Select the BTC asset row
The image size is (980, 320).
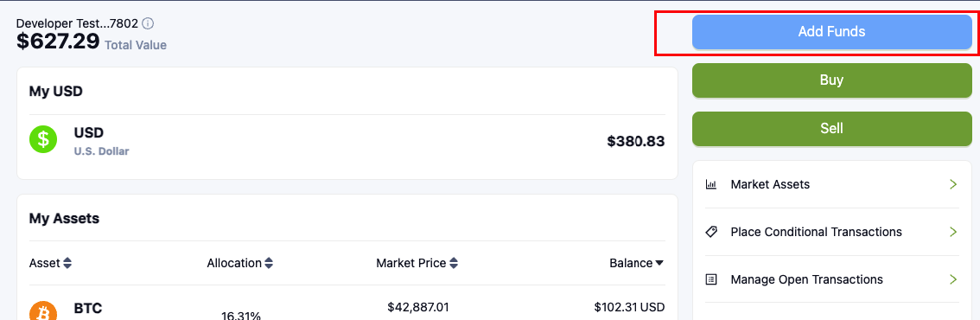pyautogui.click(x=347, y=306)
